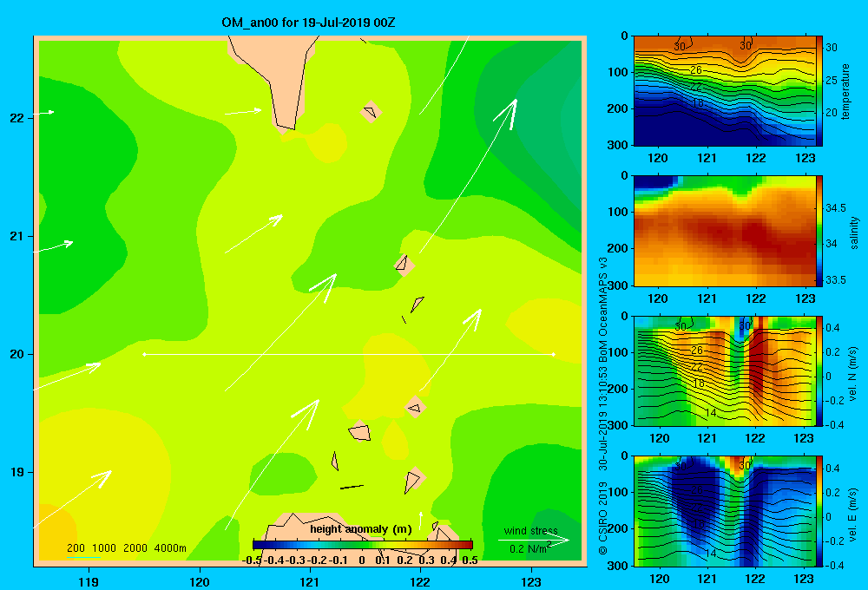Click the 300 depth tick on temperature plot
Viewport: 868px width, 590px height.
618,145
